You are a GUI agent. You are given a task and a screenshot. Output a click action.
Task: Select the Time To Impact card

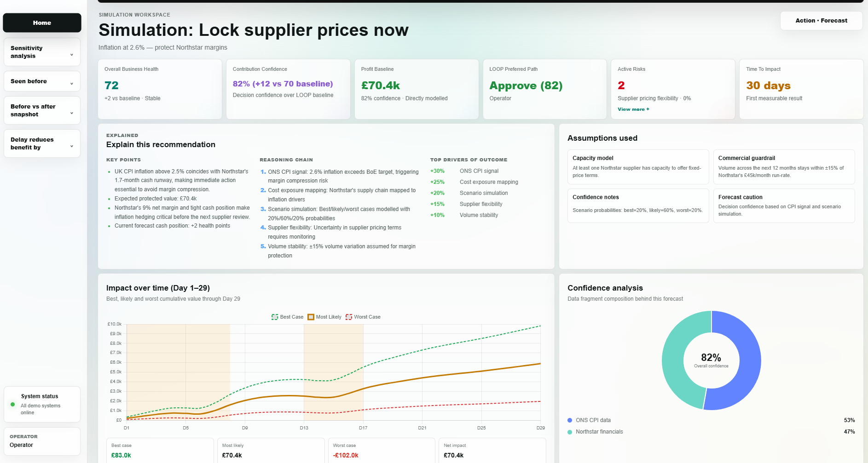(801, 89)
